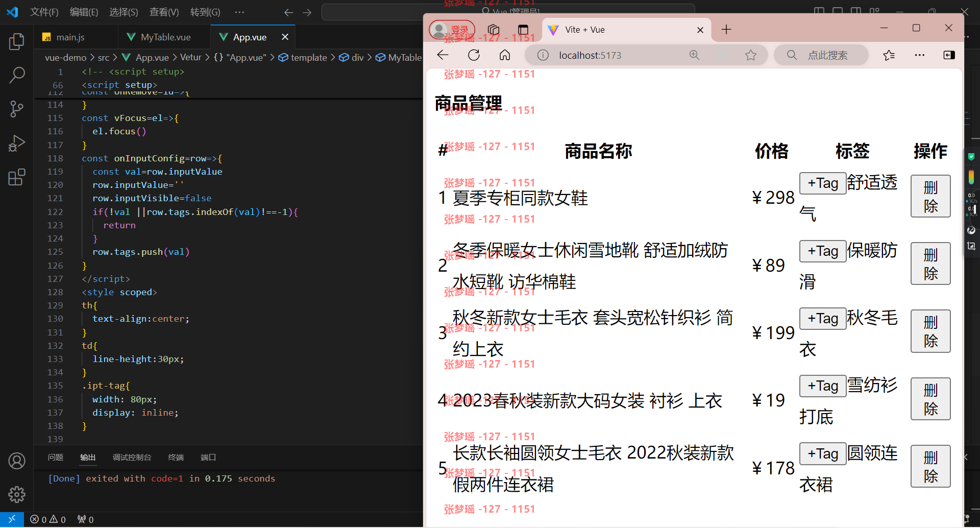The width and height of the screenshot is (980, 528).
Task: Click the remote window status icon
Action: (x=12, y=519)
